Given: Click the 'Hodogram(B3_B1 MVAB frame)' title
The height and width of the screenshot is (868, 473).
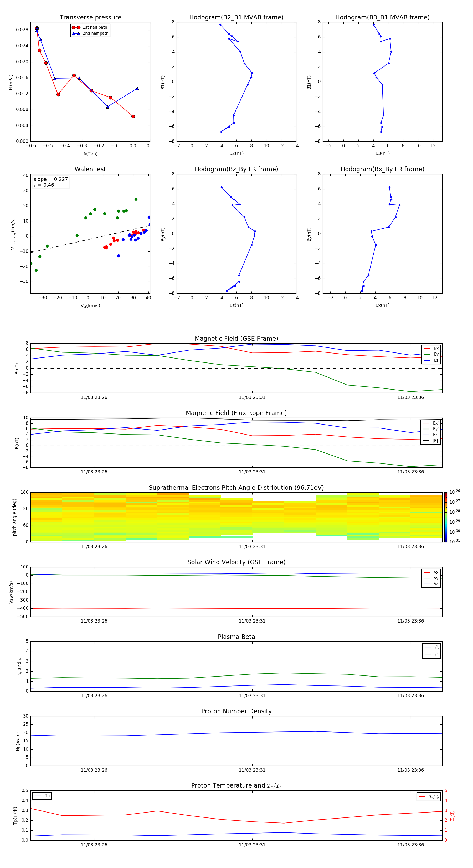Looking at the screenshot, I should point(382,17).
